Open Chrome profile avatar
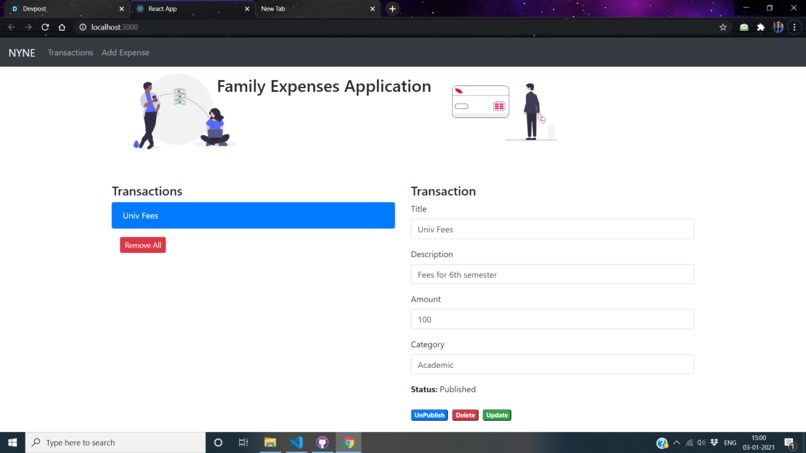The image size is (806, 453). [778, 27]
